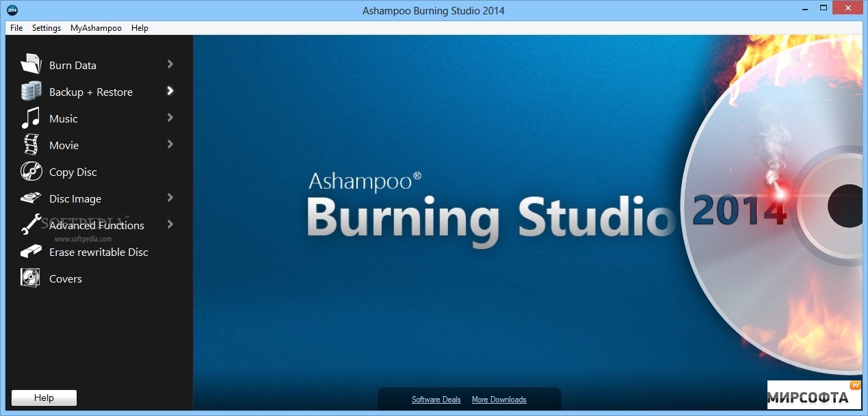Click the Movie film strip icon
The height and width of the screenshot is (416, 868).
point(31,144)
